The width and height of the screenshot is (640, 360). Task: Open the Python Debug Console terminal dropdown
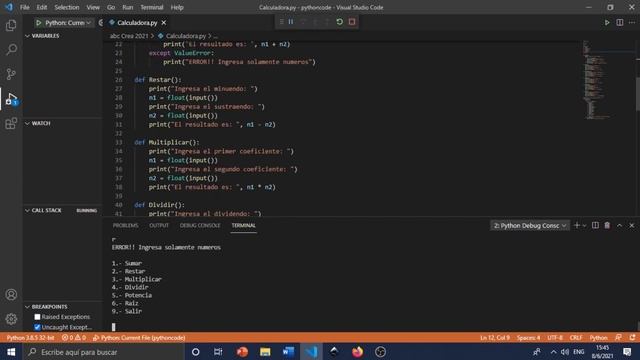(x=530, y=225)
